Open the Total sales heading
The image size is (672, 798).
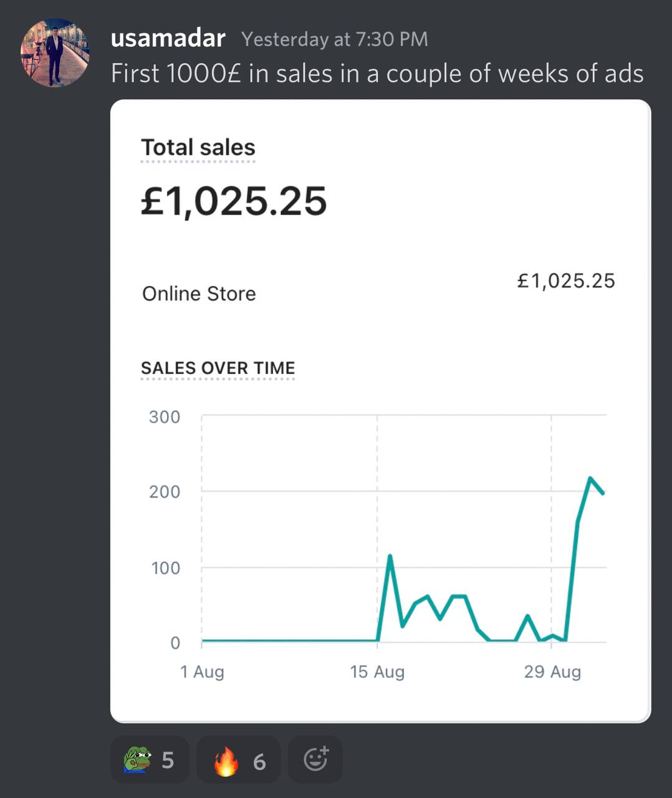point(198,148)
